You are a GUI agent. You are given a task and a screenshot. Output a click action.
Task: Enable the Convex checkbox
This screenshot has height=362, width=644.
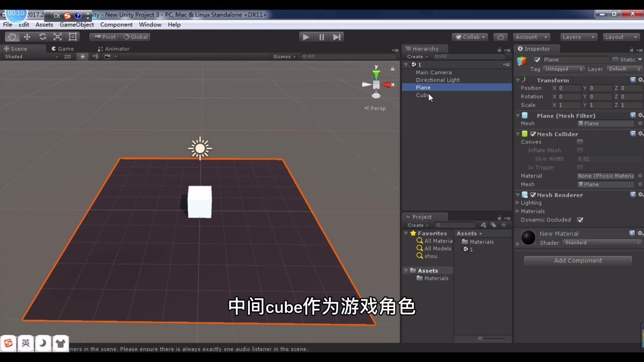point(580,142)
